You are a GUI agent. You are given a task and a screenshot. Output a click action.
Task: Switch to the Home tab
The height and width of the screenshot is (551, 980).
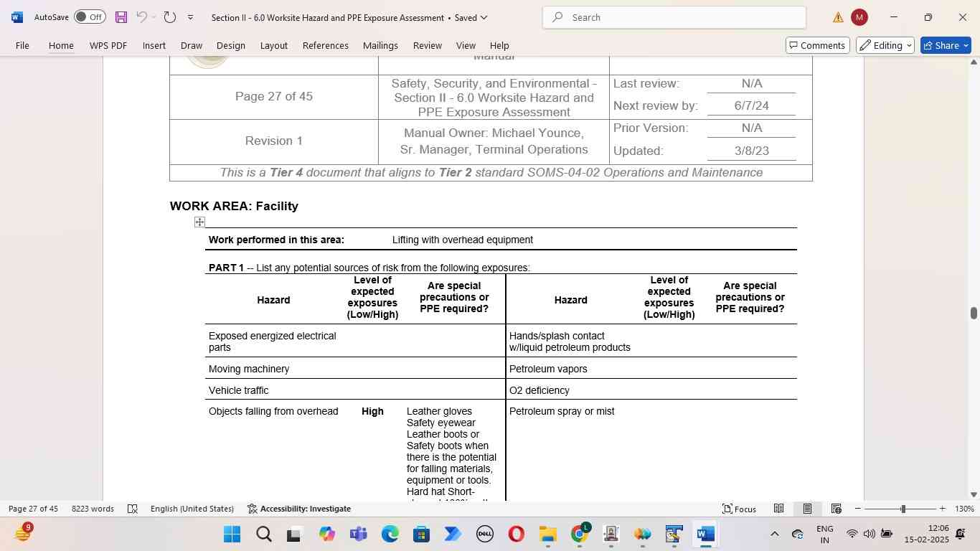(x=61, y=45)
